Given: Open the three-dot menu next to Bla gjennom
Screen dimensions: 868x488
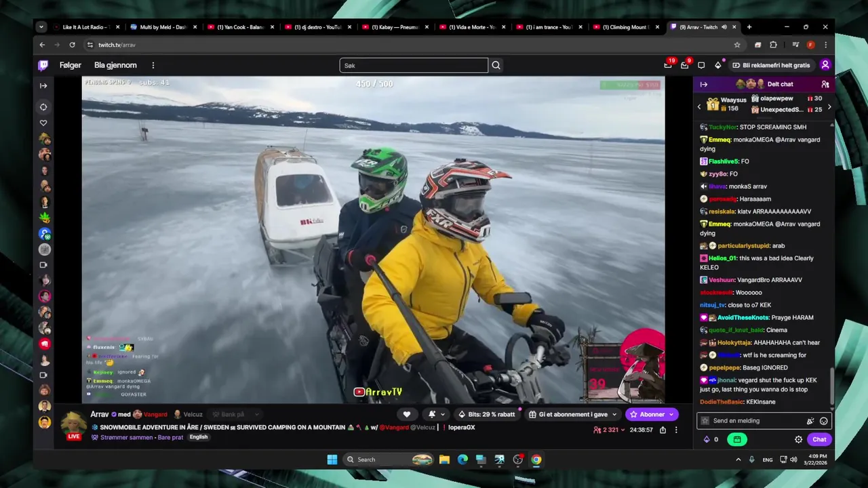Looking at the screenshot, I should (153, 65).
